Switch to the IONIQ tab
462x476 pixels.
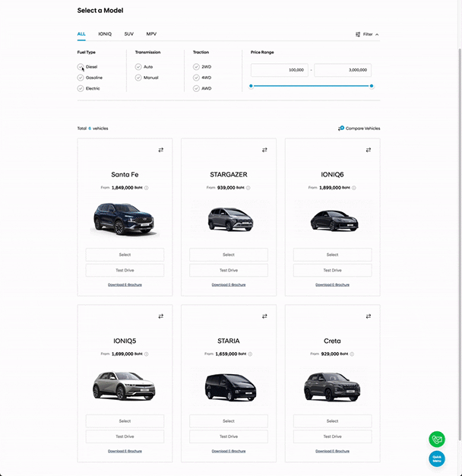tap(104, 34)
